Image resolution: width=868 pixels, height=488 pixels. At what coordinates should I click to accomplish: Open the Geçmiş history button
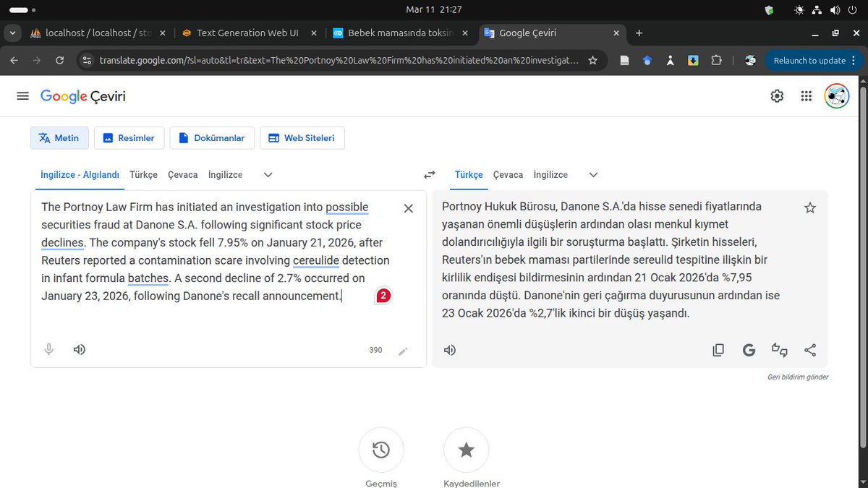pos(381,450)
